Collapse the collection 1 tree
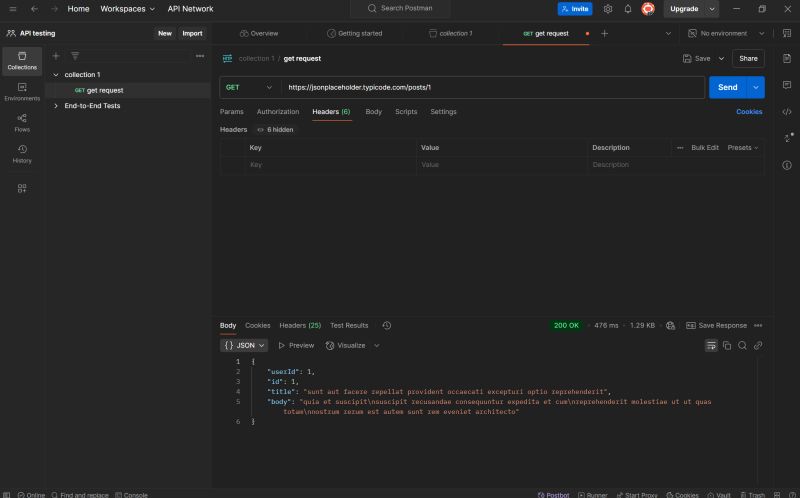Viewport: 800px width, 498px height. [x=56, y=74]
